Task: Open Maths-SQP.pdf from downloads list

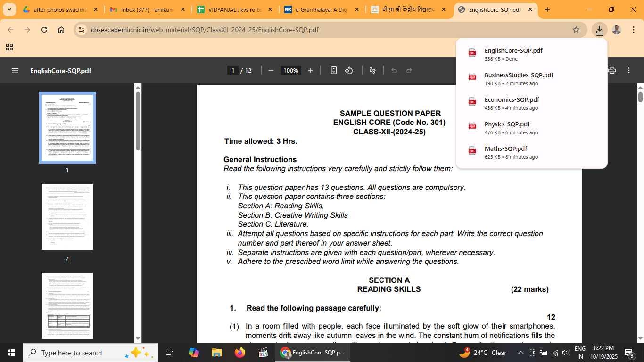Action: click(x=505, y=149)
